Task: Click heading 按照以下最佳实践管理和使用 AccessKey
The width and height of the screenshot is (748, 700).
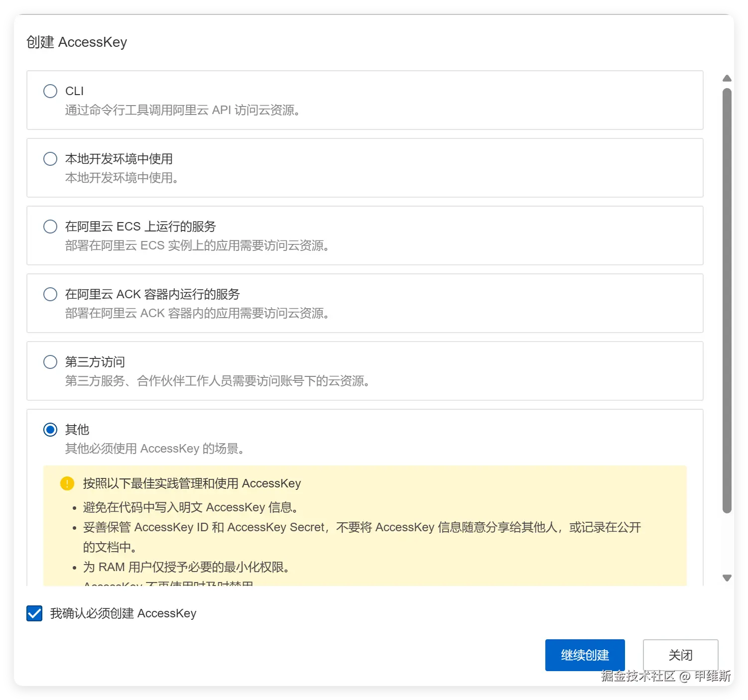Action: coord(192,483)
